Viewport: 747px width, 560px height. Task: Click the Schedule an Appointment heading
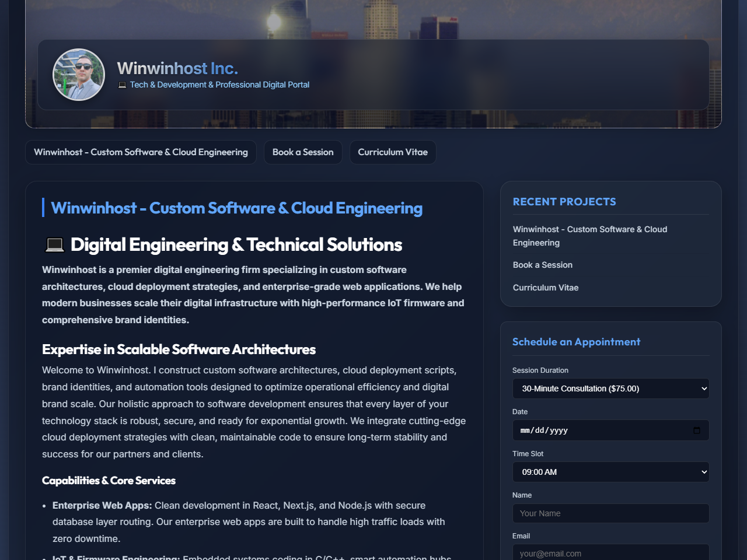[576, 342]
